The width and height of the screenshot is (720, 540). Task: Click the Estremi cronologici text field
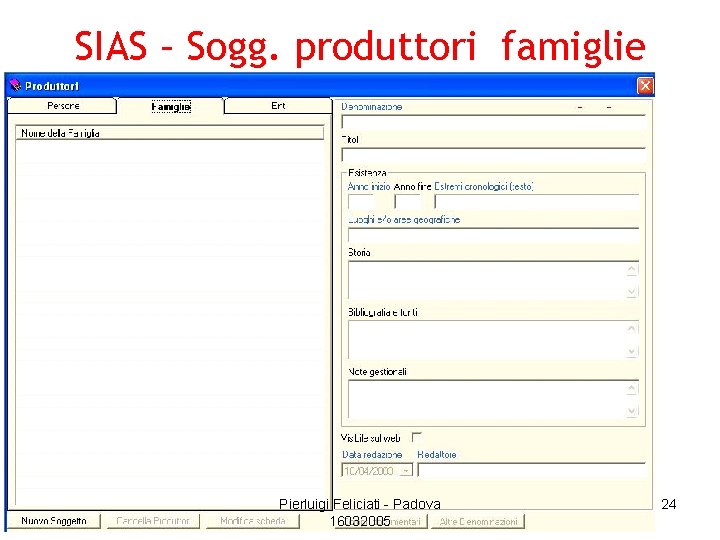click(x=537, y=202)
